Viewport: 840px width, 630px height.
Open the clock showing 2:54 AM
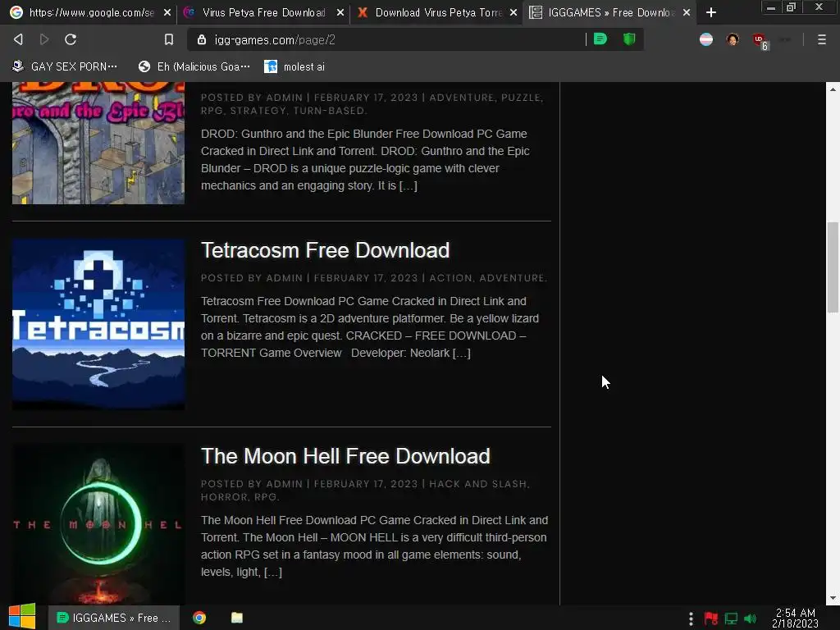pos(796,618)
